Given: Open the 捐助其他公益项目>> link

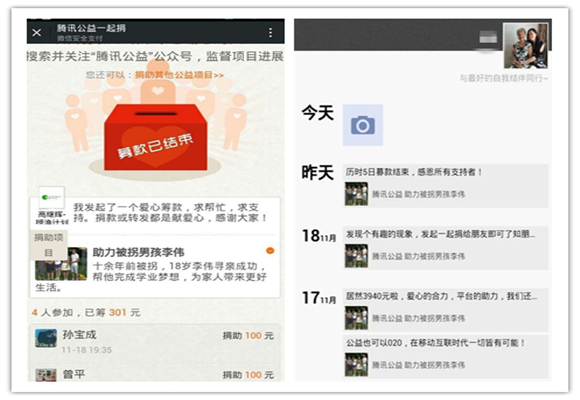Looking at the screenshot, I should tap(179, 75).
